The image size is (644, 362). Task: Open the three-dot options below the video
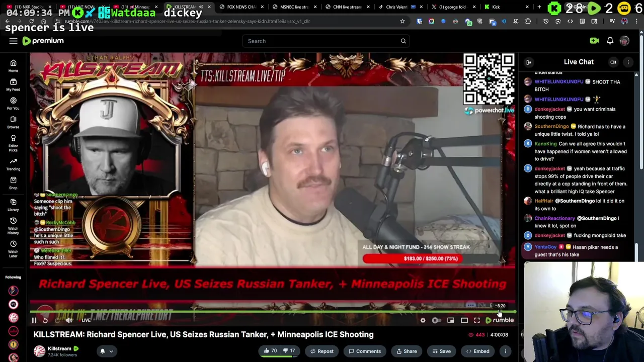(x=505, y=351)
